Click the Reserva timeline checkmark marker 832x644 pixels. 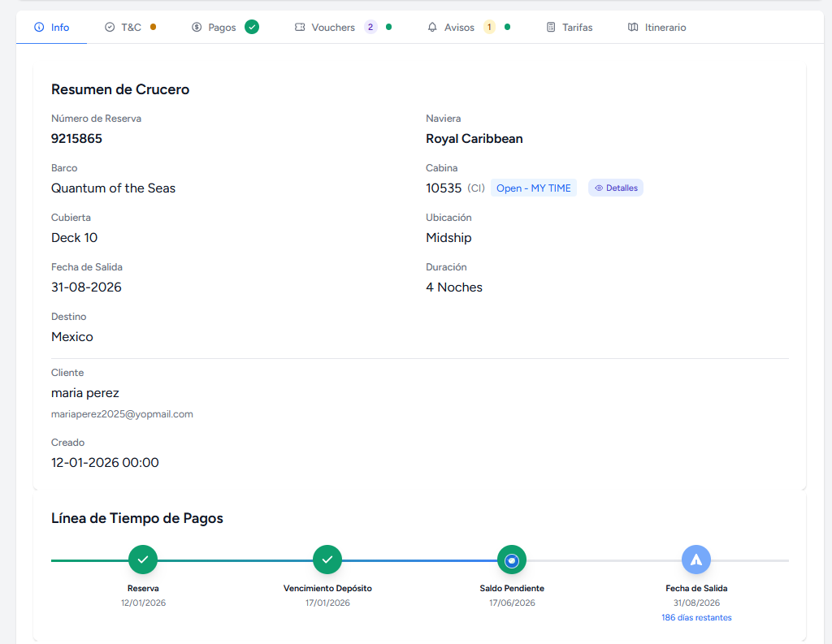(x=143, y=560)
